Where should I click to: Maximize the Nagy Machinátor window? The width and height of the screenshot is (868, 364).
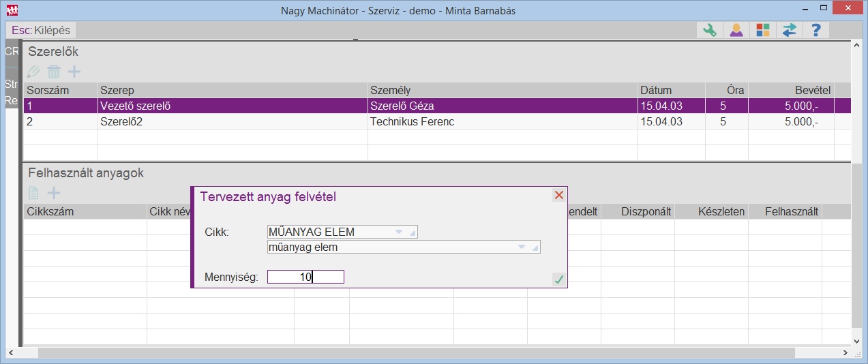pos(824,9)
